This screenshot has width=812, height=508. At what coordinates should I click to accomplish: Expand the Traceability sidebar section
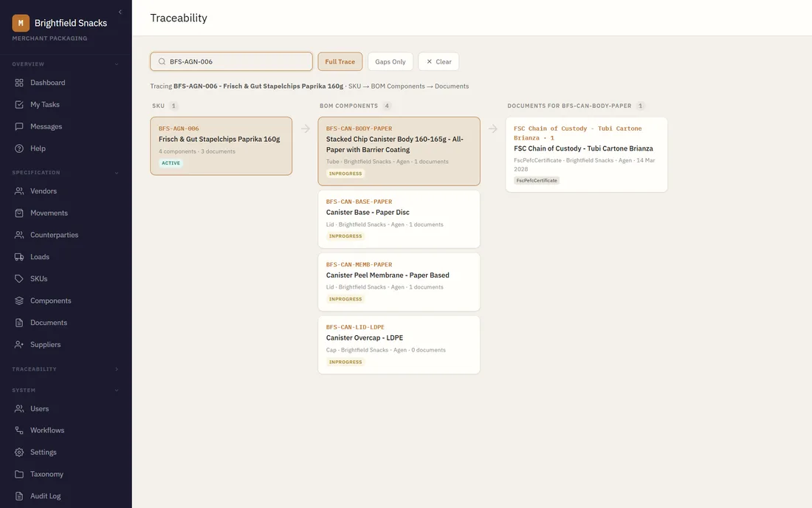117,369
